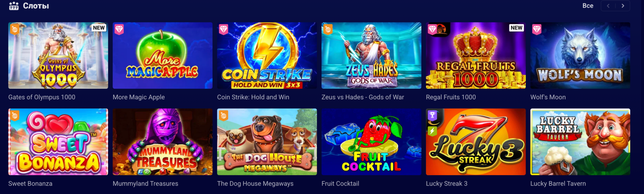The image size is (644, 194).
Task: Open Coin Strike: Hold and Win title
Action: click(253, 97)
